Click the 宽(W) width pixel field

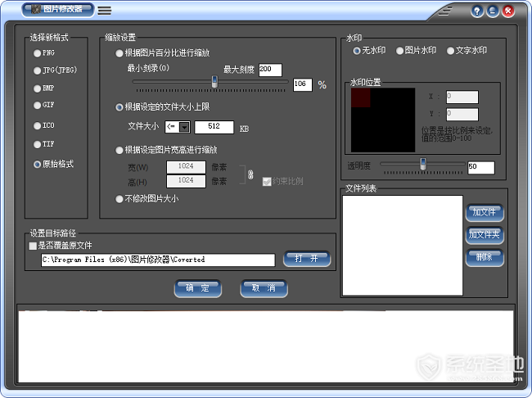[x=186, y=167]
